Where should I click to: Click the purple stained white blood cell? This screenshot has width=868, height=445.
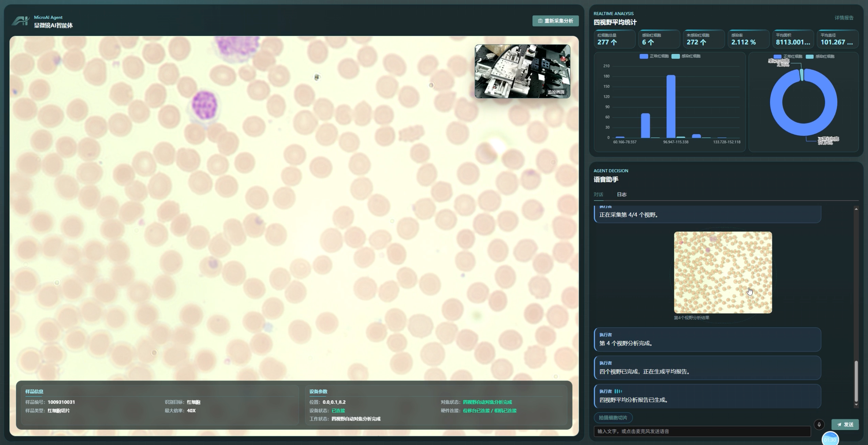click(205, 105)
